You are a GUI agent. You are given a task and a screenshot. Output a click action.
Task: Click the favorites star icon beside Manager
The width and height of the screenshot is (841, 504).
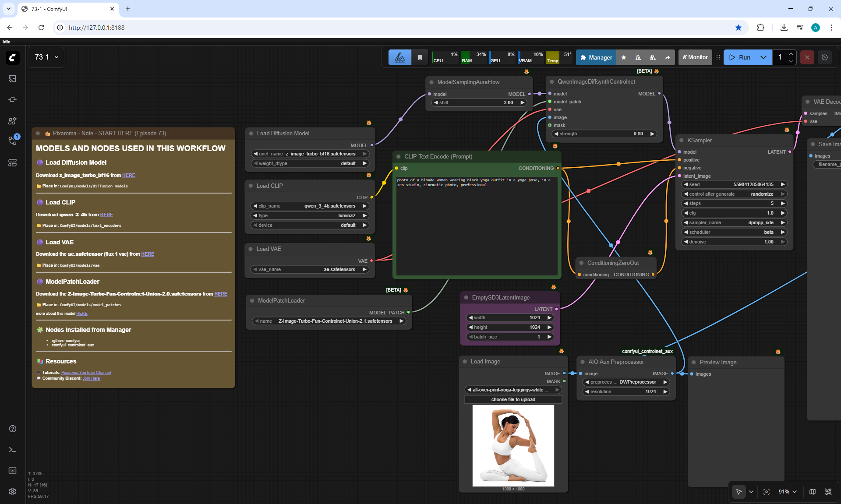point(624,57)
